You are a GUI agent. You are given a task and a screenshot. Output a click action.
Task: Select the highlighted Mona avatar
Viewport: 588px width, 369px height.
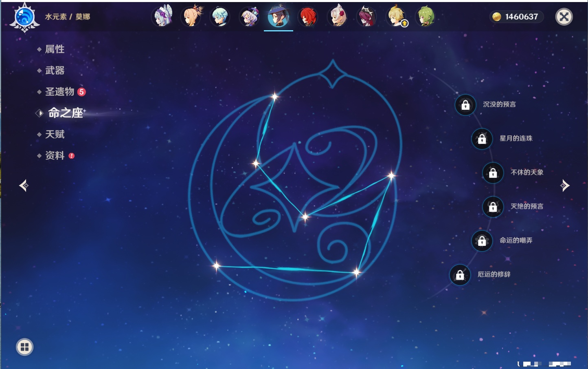[x=279, y=17]
